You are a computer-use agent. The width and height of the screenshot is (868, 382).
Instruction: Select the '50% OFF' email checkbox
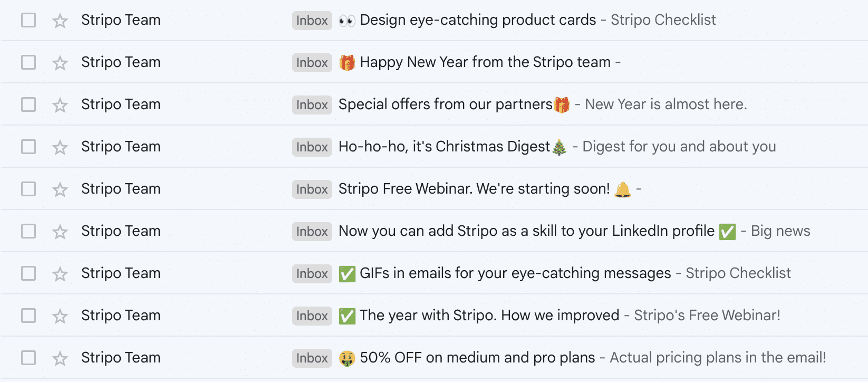tap(28, 358)
